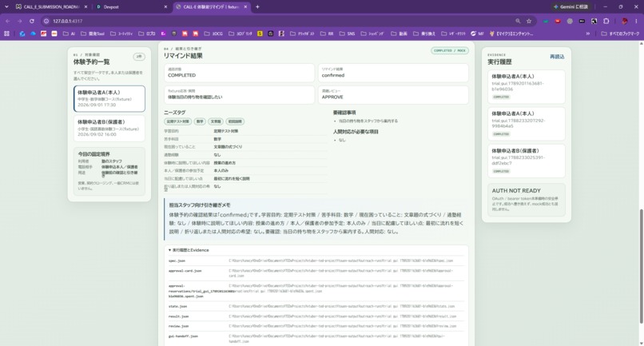The height and width of the screenshot is (346, 644).
Task: Click the COMPLETED / MOCK status badge
Action: [450, 50]
